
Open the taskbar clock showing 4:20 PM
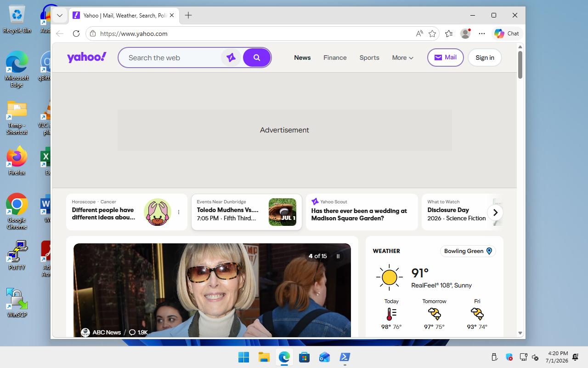pos(557,357)
